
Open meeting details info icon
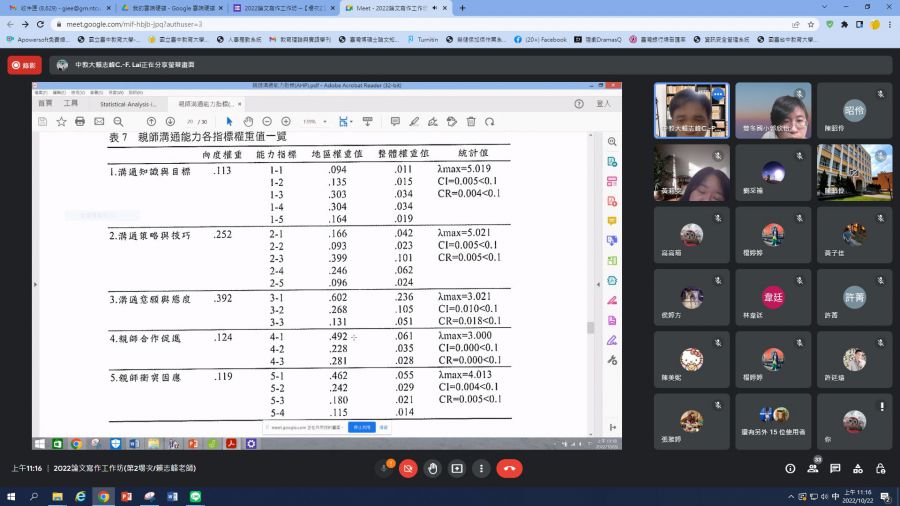click(x=790, y=468)
